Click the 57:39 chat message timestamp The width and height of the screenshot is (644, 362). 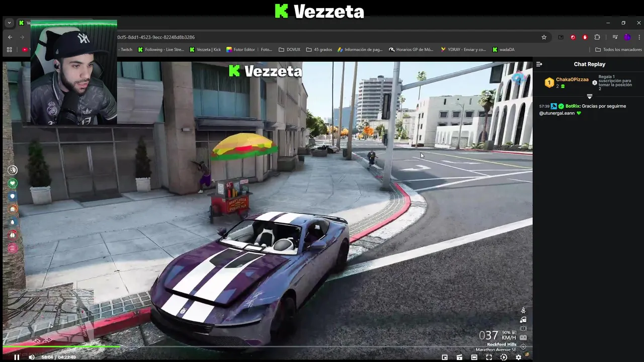pyautogui.click(x=544, y=106)
